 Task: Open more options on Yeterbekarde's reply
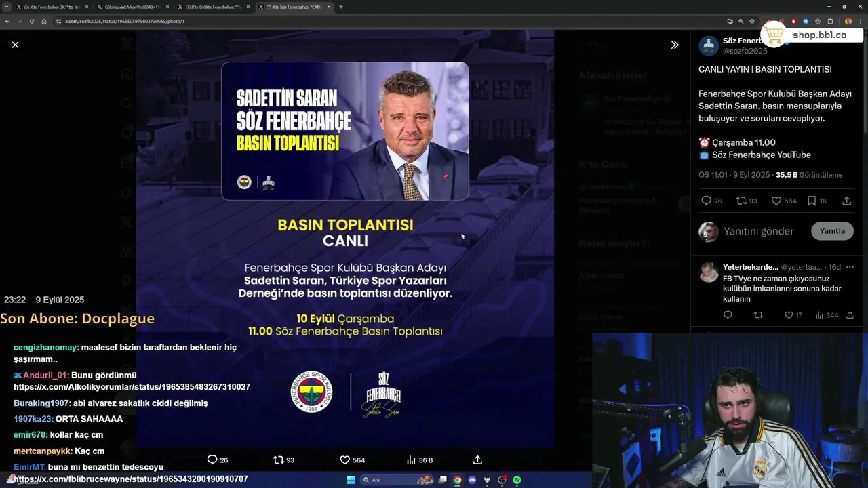click(x=850, y=267)
